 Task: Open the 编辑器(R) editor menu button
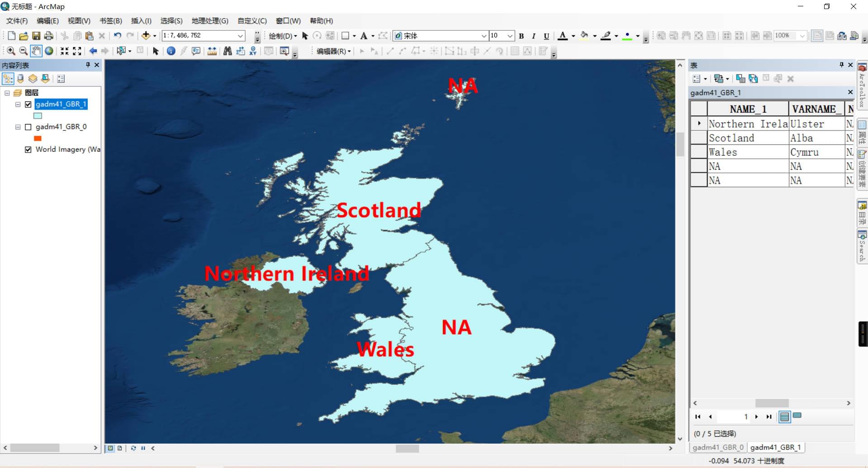333,51
